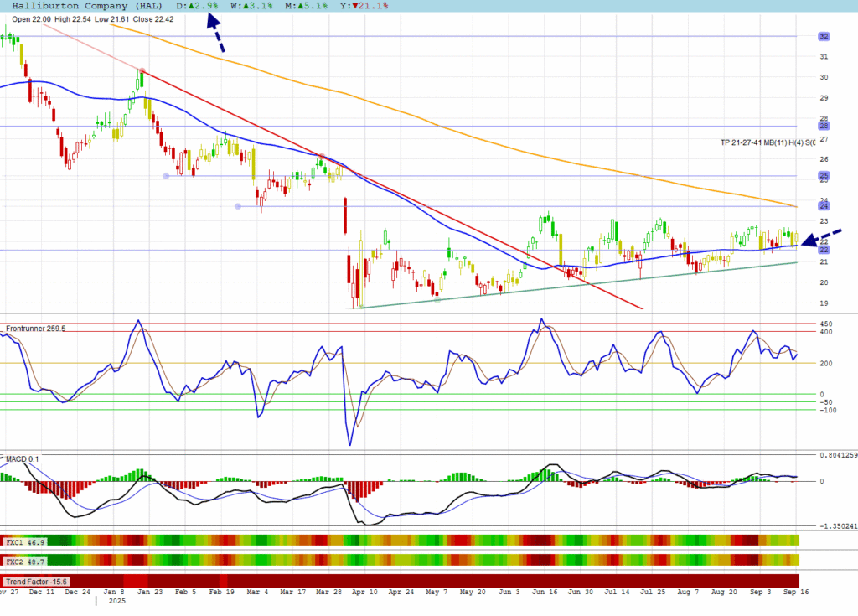
Task: Click the 30 value on the price axis
Action: click(x=824, y=77)
